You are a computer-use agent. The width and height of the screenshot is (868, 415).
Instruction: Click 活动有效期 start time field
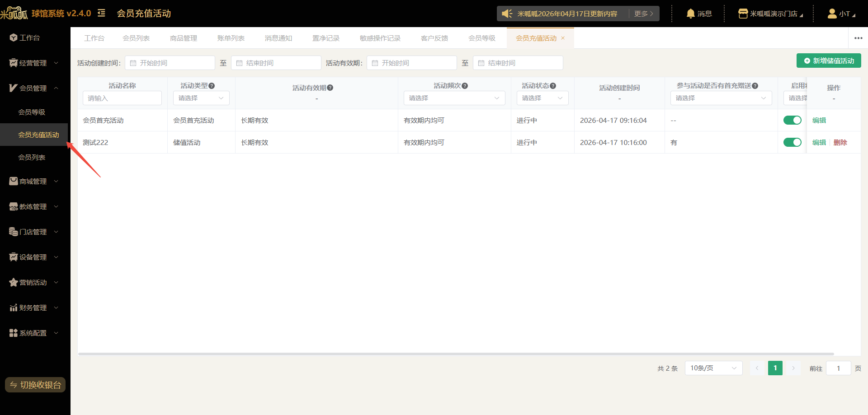coord(412,63)
